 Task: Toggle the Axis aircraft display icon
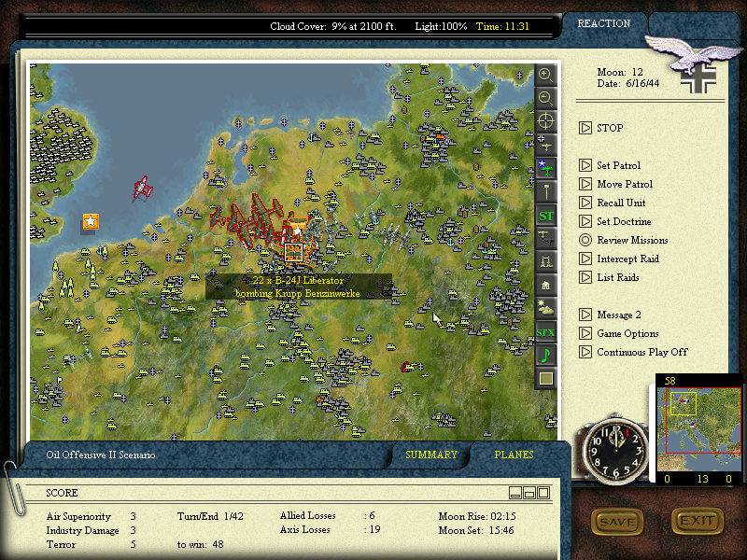pos(545,145)
